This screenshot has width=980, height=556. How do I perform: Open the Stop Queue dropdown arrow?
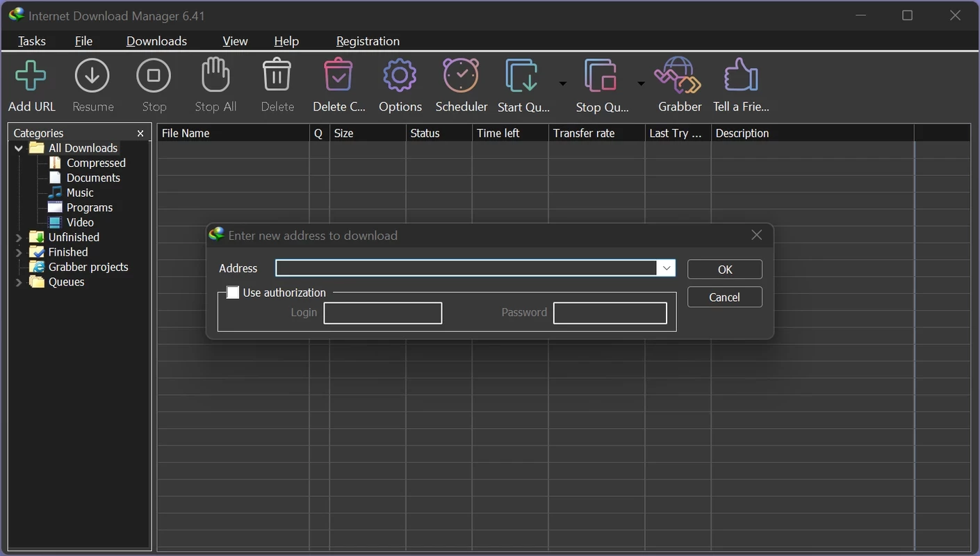641,84
